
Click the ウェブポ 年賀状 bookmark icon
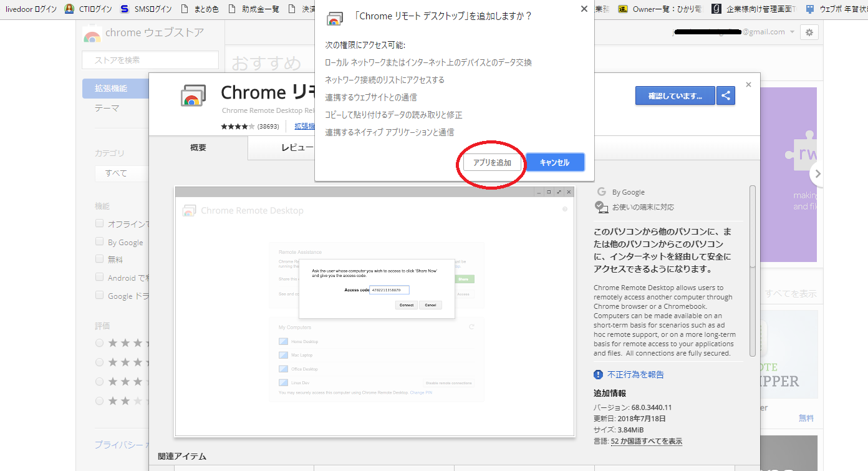810,9
